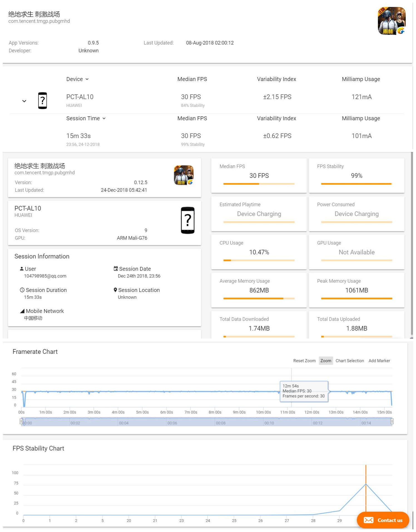The image size is (416, 532).
Task: Click the Session Location pin icon
Action: coord(115,290)
